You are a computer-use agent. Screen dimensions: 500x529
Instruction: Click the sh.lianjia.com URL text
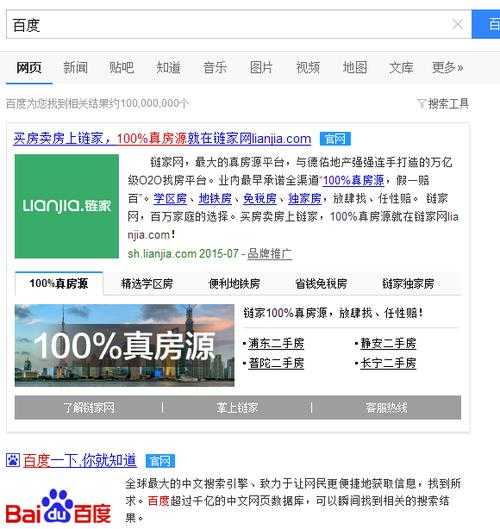click(162, 254)
